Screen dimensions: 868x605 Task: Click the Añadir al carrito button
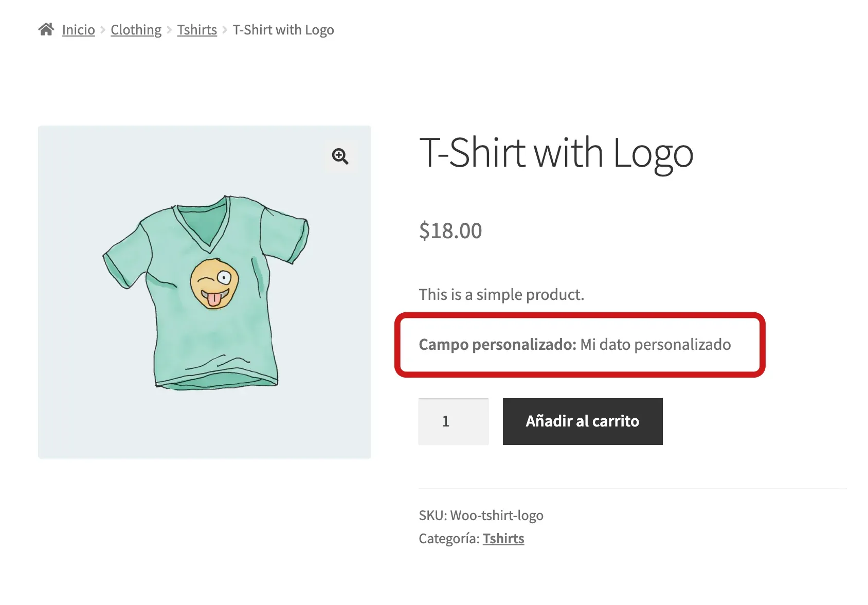point(582,421)
